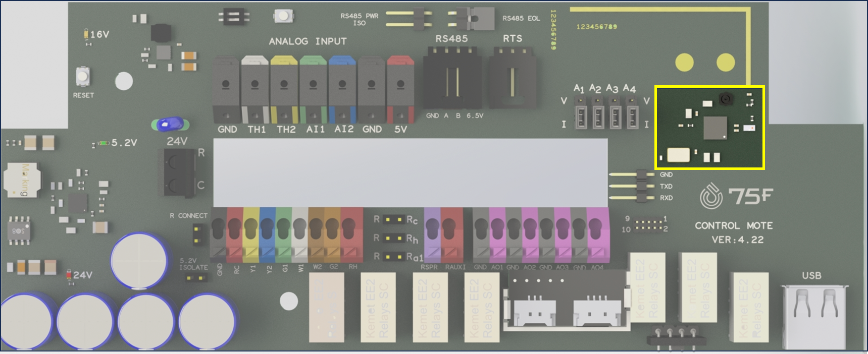Click the 5.2V test point label
This screenshot has width=868, height=354.
[x=124, y=143]
